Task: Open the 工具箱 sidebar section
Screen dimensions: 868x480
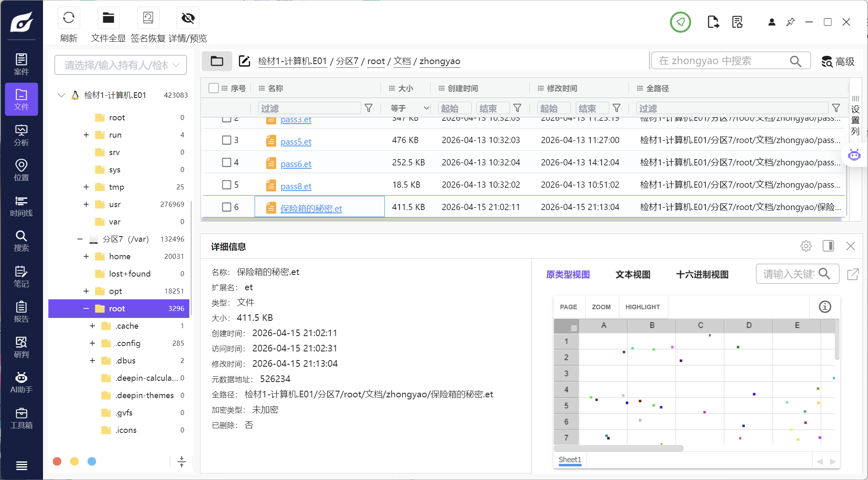Action: click(21, 418)
